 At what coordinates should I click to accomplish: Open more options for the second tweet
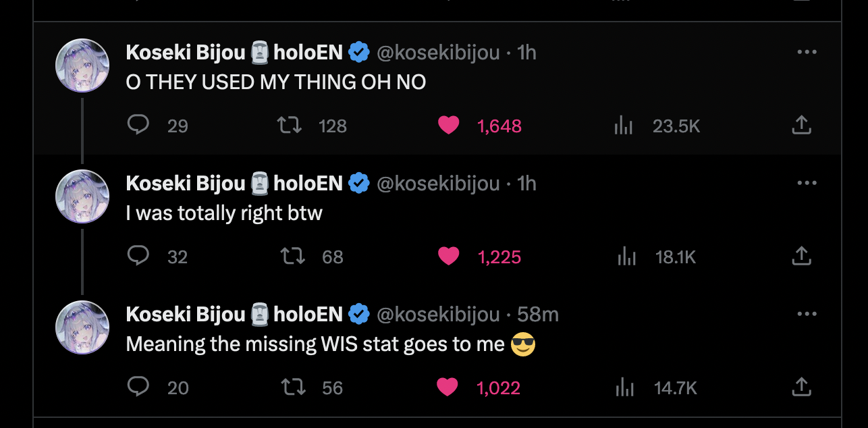[807, 183]
